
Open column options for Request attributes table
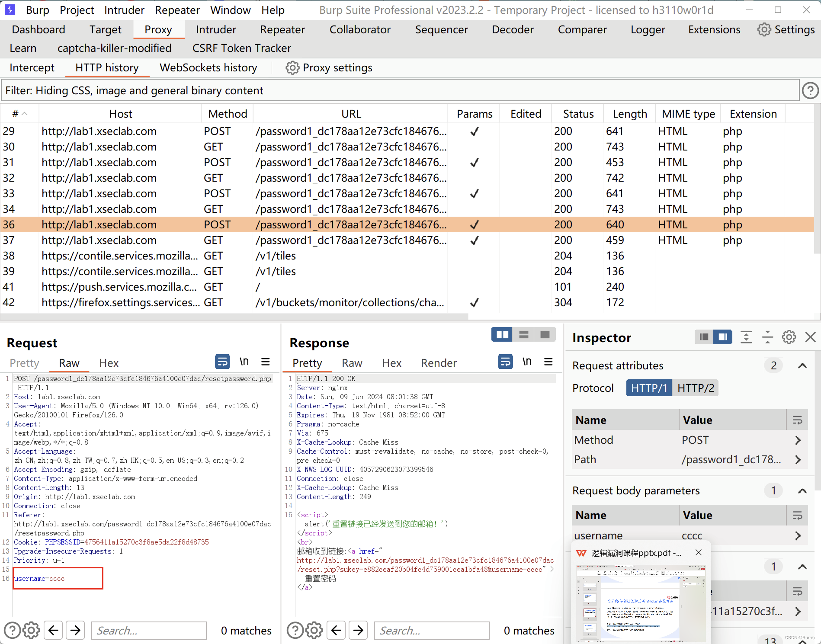coord(797,420)
